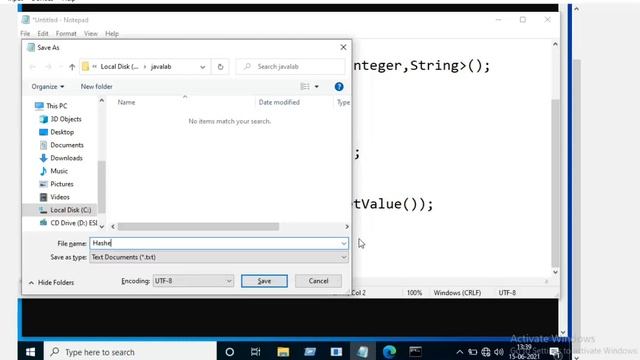This screenshot has width=640, height=360.
Task: Click the New folder button
Action: click(96, 87)
